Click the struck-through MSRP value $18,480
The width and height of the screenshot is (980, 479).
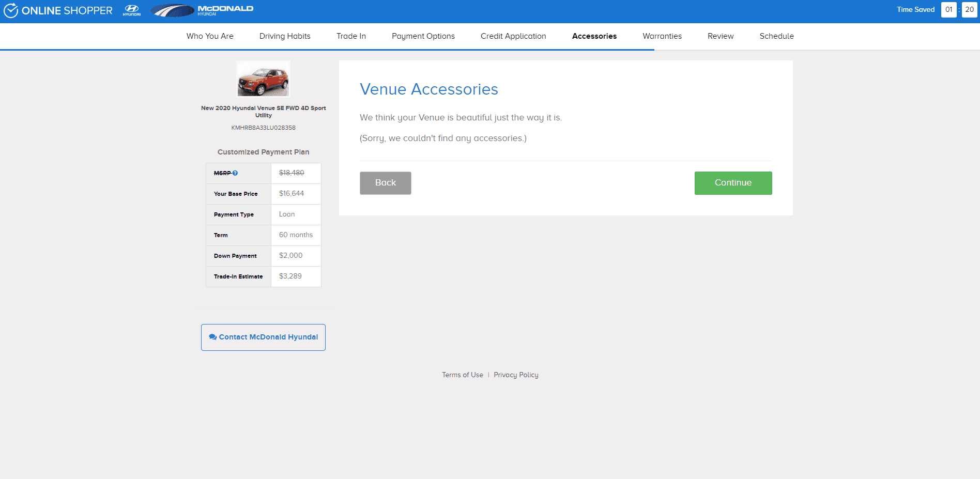tap(292, 173)
